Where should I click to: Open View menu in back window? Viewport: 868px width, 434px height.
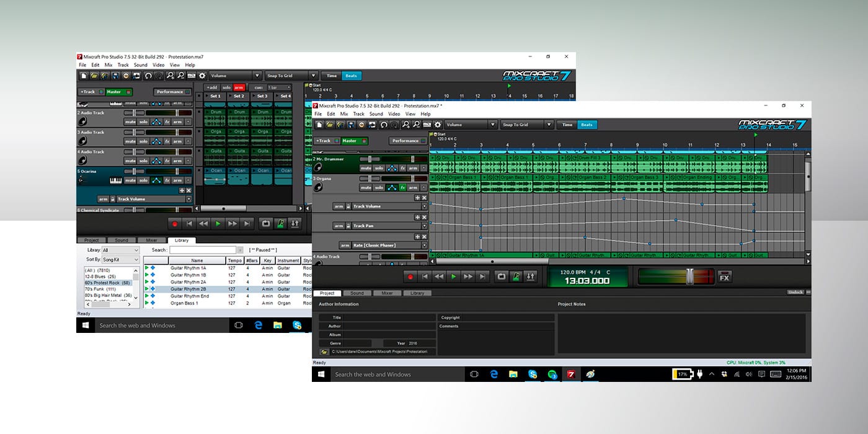[x=175, y=64]
